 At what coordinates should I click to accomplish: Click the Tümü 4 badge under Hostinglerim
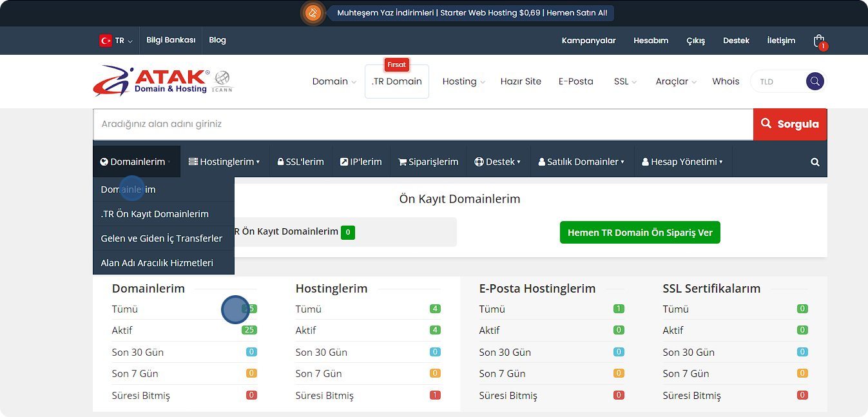click(x=435, y=309)
